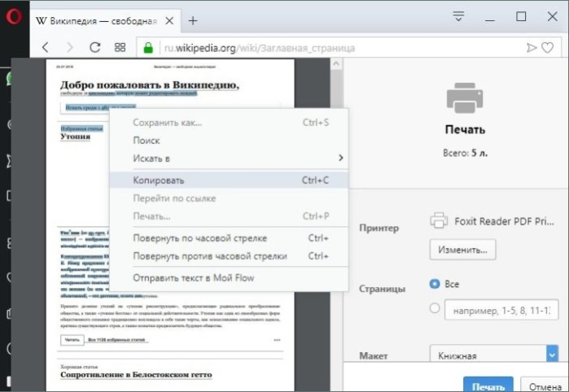Click the green security padlock icon
The height and width of the screenshot is (392, 569).
148,47
